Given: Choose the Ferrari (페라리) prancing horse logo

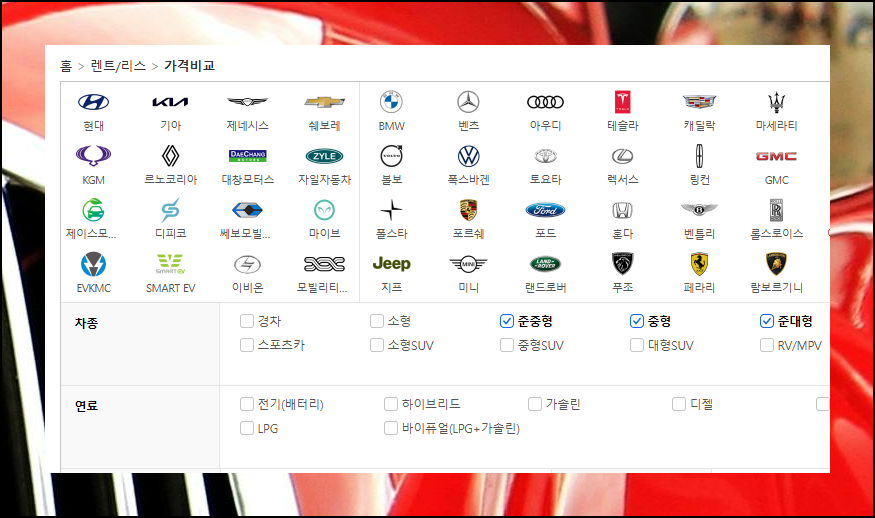Looking at the screenshot, I should pos(699,263).
